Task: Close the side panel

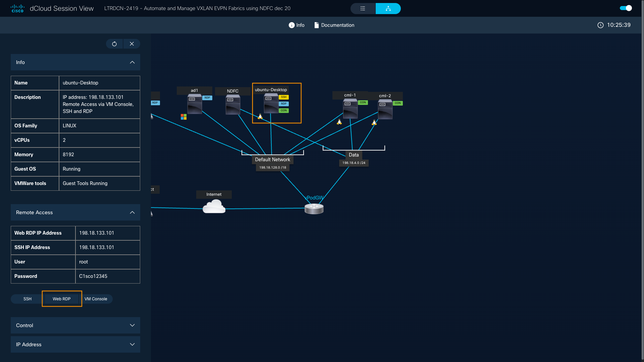Action: click(132, 44)
